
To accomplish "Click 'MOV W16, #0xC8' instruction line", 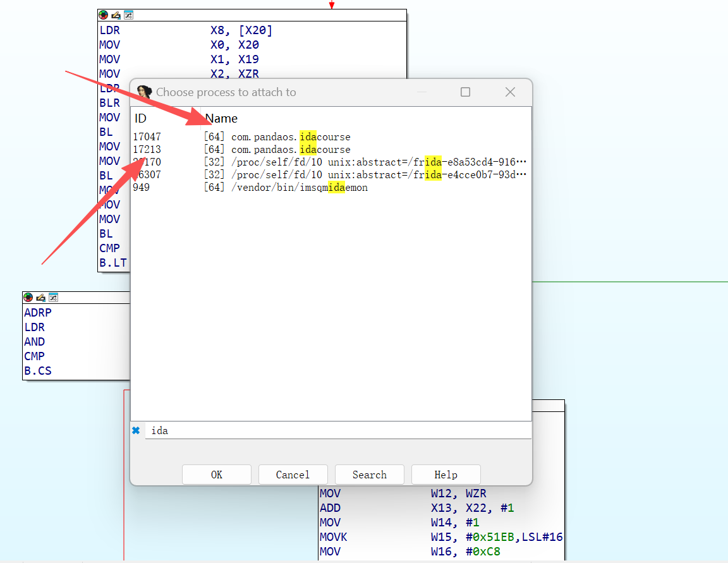I will pyautogui.click(x=410, y=552).
